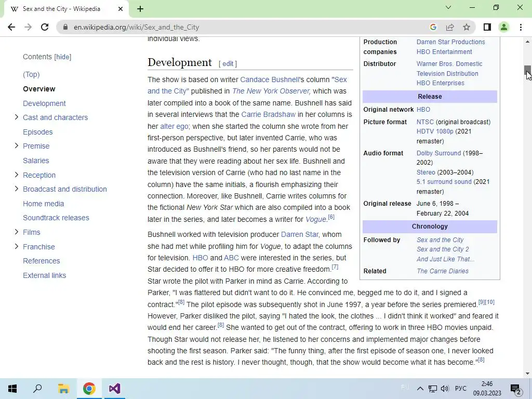532x399 pixels.
Task: Open File Explorer from the taskbar
Action: point(63,389)
